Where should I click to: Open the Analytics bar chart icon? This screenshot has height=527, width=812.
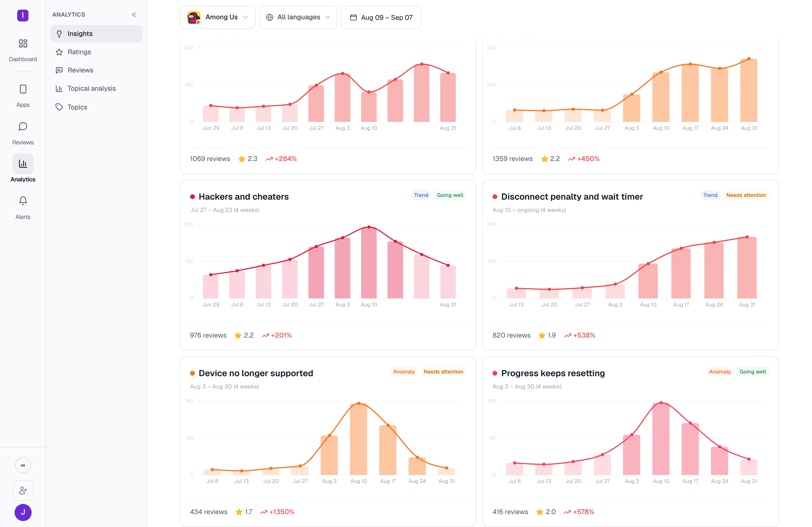point(23,164)
